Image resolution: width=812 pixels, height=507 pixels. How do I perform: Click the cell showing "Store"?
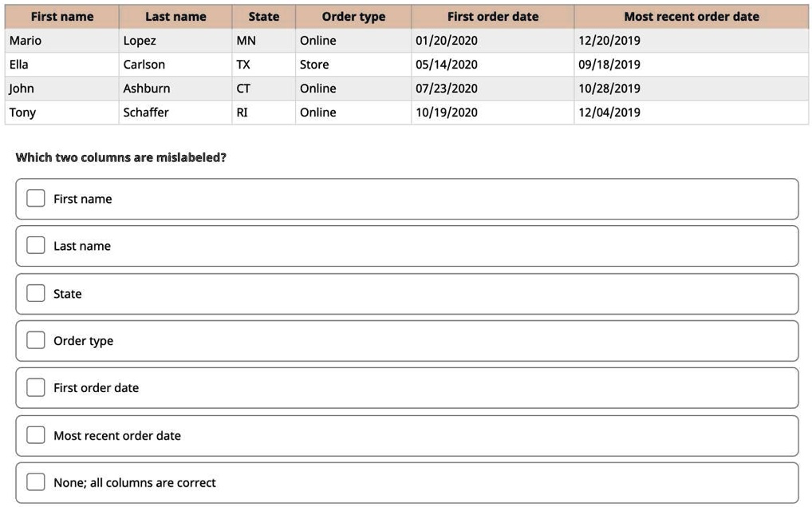coord(315,65)
